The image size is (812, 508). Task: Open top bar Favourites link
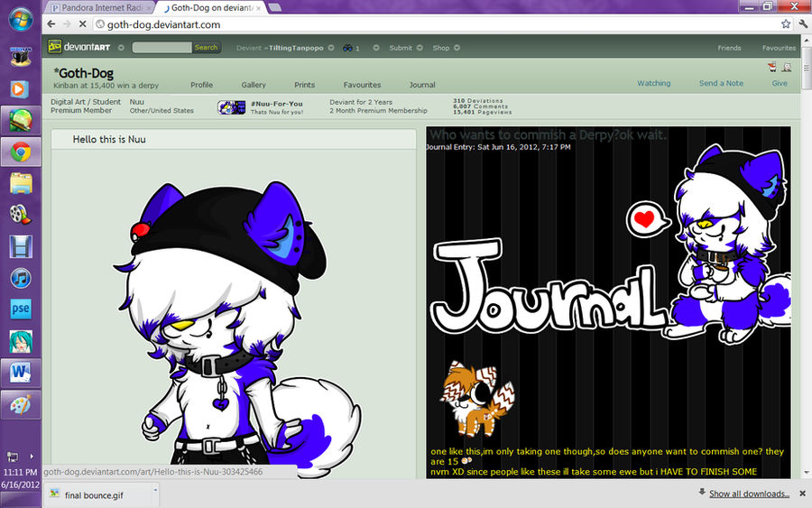point(779,48)
